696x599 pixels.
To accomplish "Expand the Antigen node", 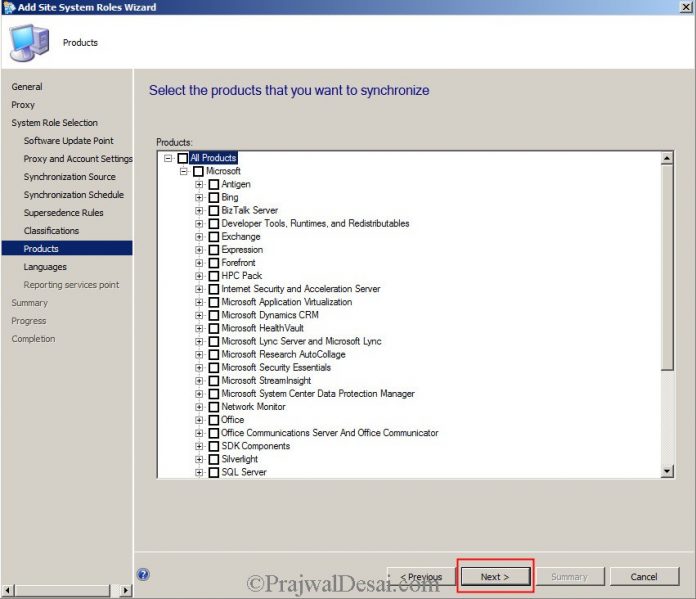I will tap(199, 184).
